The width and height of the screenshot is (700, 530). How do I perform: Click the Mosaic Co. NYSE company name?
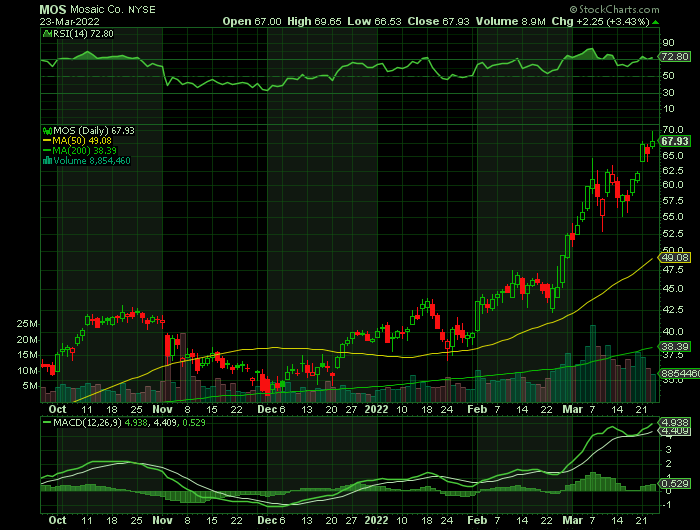pyautogui.click(x=113, y=9)
